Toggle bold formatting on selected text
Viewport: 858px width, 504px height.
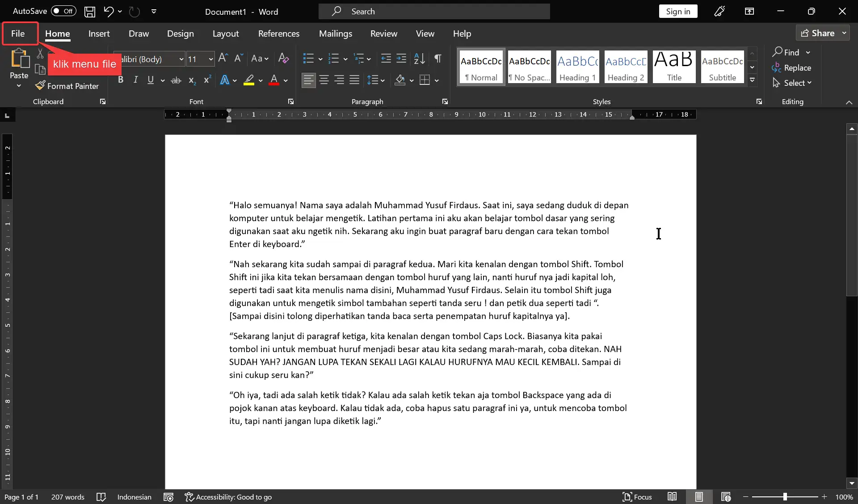coord(120,80)
